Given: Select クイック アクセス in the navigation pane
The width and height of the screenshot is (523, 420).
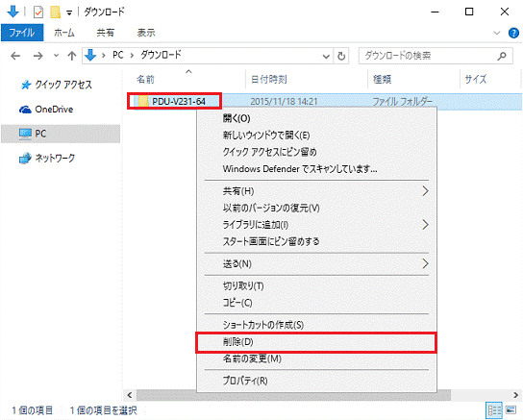Looking at the screenshot, I should click(x=63, y=85).
